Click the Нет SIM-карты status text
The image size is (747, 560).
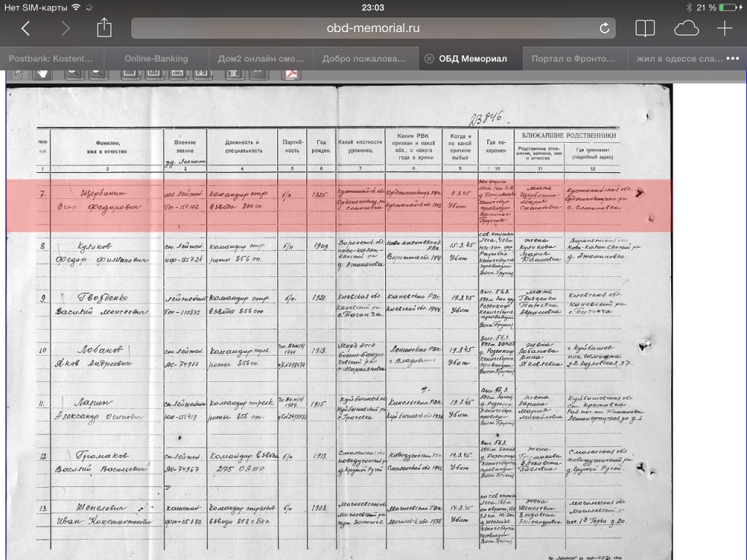(x=36, y=7)
